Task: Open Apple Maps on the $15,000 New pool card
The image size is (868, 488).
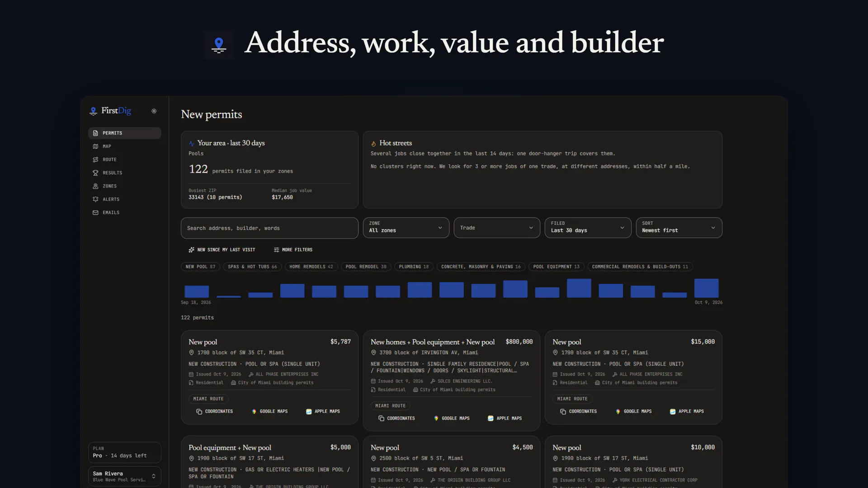Action: 687,412
